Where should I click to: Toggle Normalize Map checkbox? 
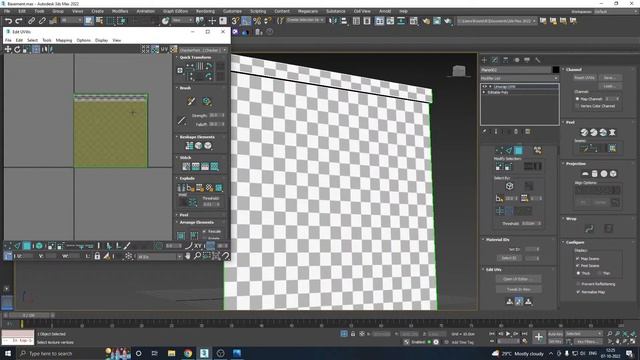578,292
